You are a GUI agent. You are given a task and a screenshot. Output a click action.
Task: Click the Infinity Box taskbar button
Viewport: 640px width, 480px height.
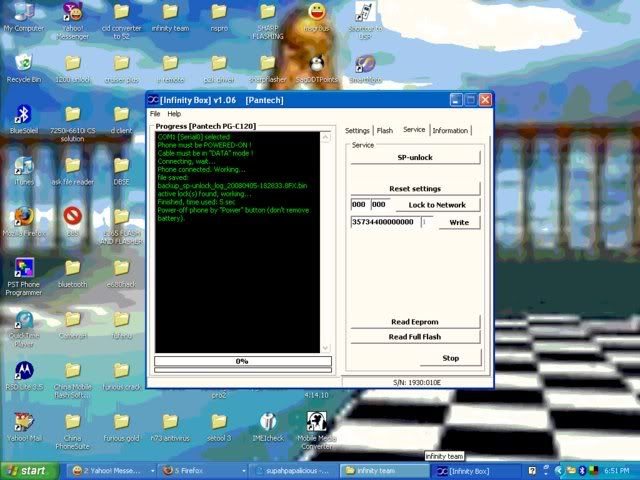click(476, 471)
